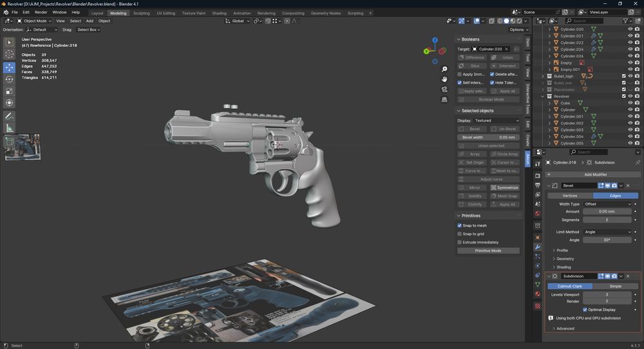Image resolution: width=644 pixels, height=349 pixels.
Task: Open the viewport Options popover
Action: click(518, 30)
